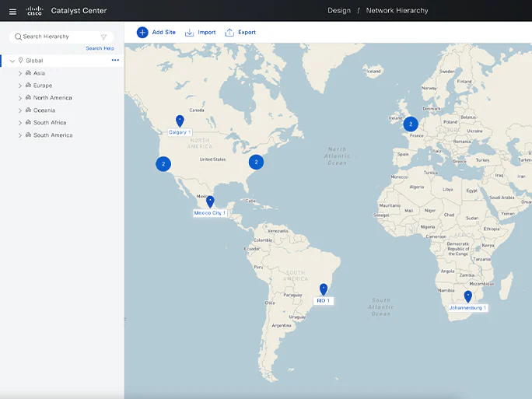Click the Johannesburg map pin
Screen dimensions: 532x399
[467, 296]
